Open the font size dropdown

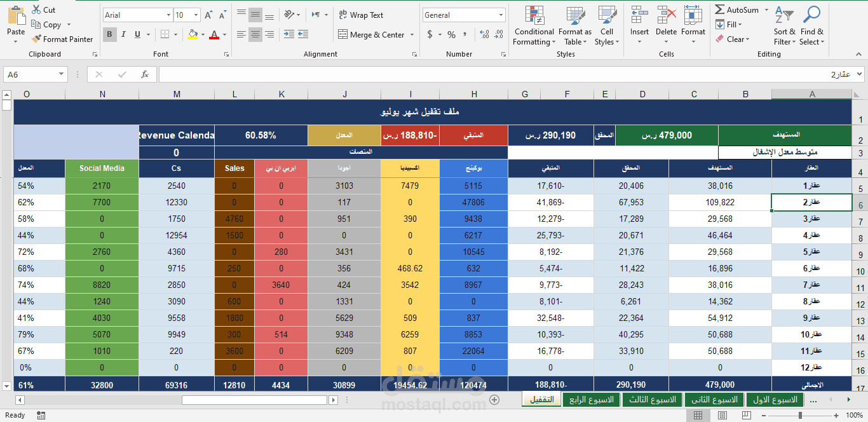[196, 15]
